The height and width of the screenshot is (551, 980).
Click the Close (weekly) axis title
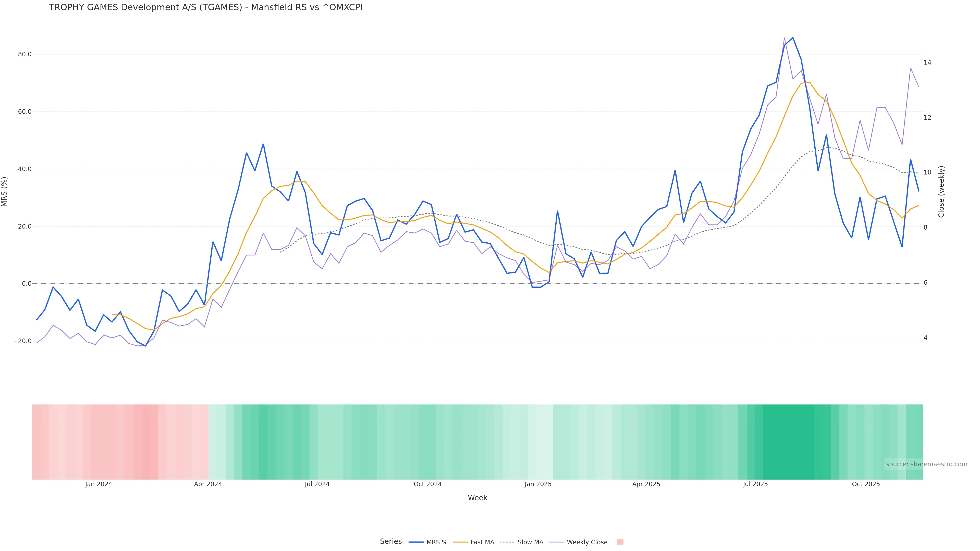[x=941, y=192]
